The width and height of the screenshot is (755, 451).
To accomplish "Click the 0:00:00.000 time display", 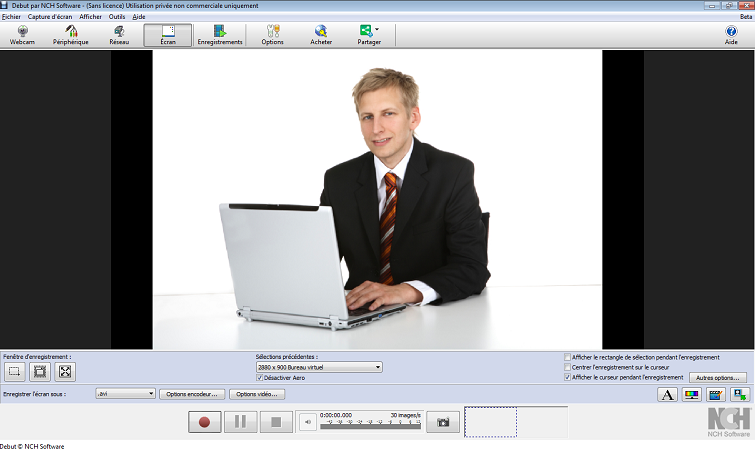I will pos(336,415).
